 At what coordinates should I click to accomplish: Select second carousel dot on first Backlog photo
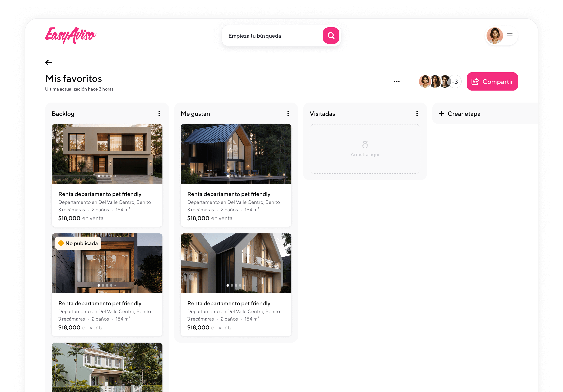coord(103,176)
